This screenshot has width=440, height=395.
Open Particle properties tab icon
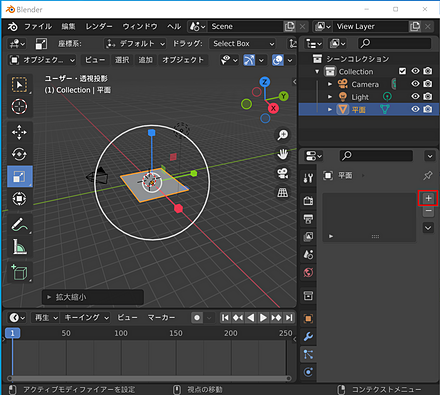pos(308,355)
